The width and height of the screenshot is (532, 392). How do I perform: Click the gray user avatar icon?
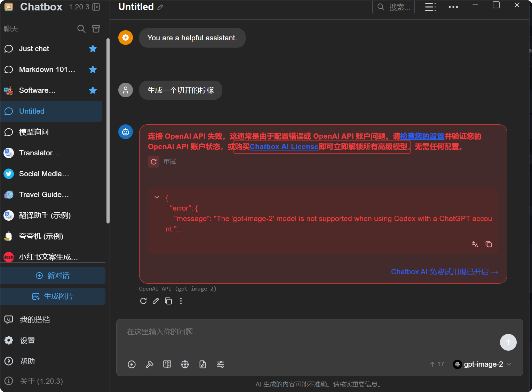tap(126, 90)
